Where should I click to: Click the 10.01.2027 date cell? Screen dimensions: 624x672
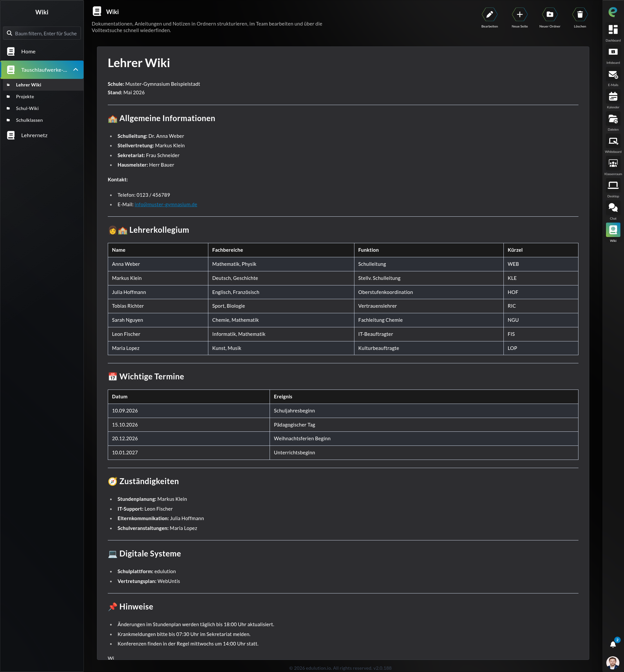(x=188, y=453)
